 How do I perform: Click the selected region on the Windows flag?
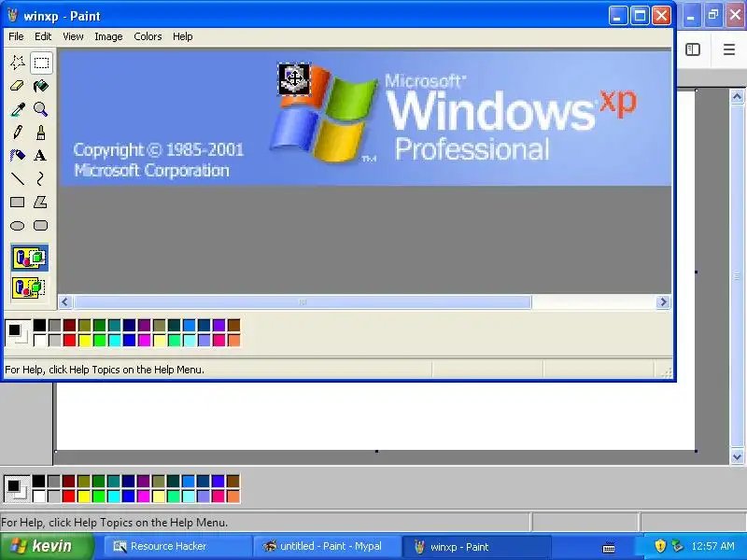(294, 78)
